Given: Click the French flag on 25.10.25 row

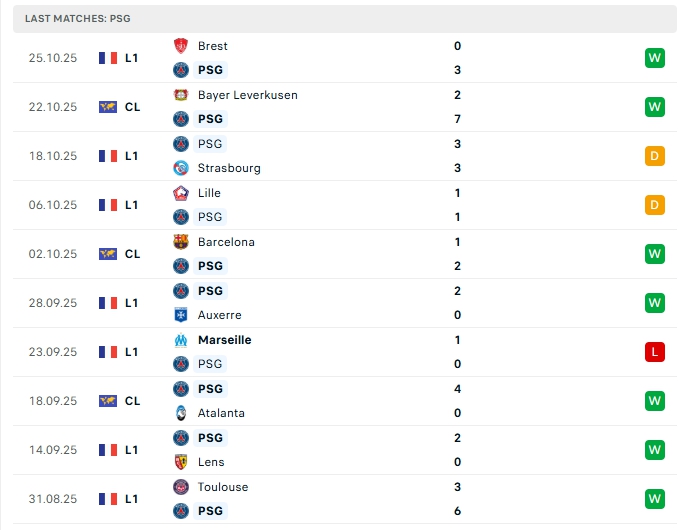Looking at the screenshot, I should (108, 58).
